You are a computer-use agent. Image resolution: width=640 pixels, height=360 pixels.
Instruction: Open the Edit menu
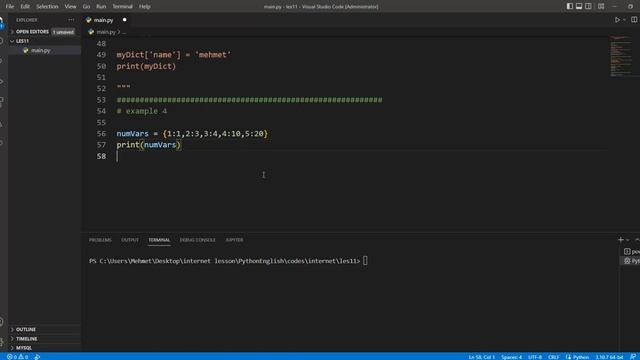point(25,7)
